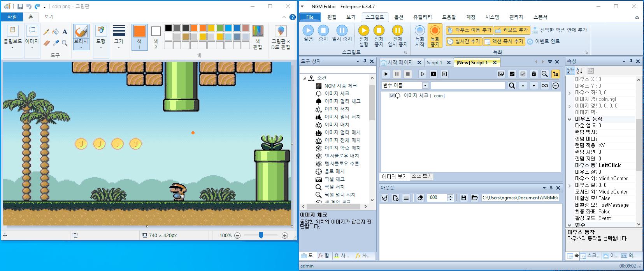
Task: Click the zoom-out magnifier in script toolbar
Action: coord(545,74)
